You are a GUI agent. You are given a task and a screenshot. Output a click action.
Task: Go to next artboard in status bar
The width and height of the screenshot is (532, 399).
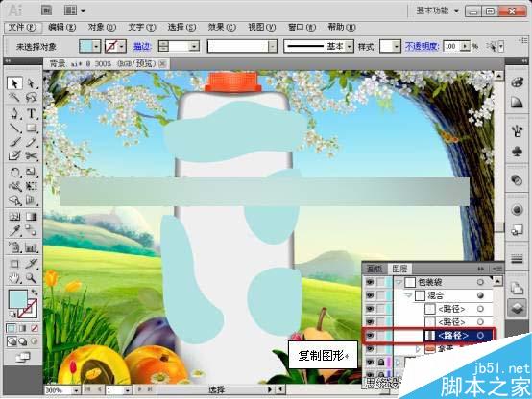click(140, 390)
